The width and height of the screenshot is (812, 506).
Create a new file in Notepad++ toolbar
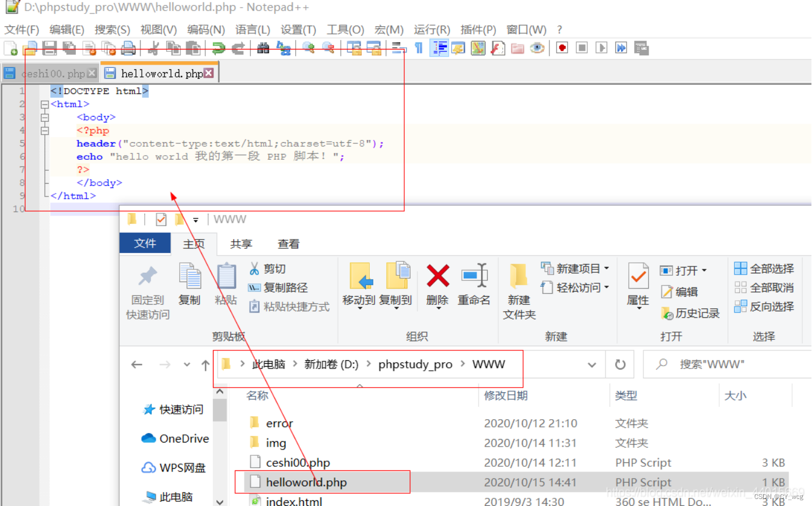tap(10, 48)
